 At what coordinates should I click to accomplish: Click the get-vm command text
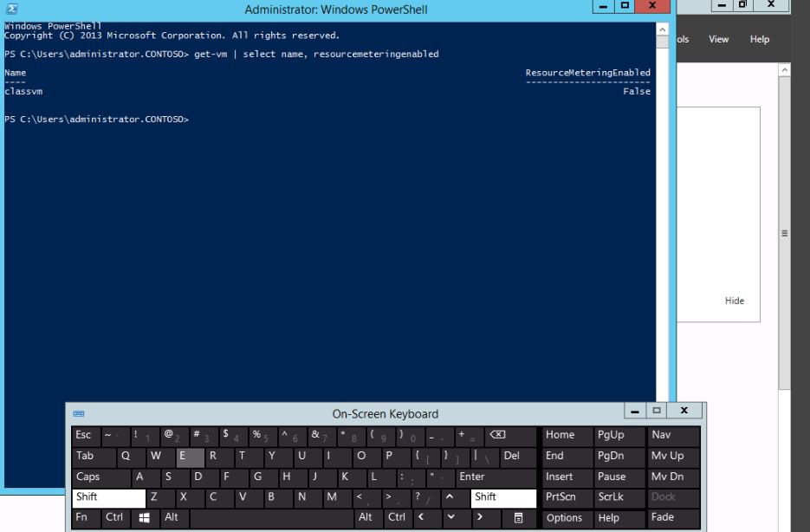211,55
